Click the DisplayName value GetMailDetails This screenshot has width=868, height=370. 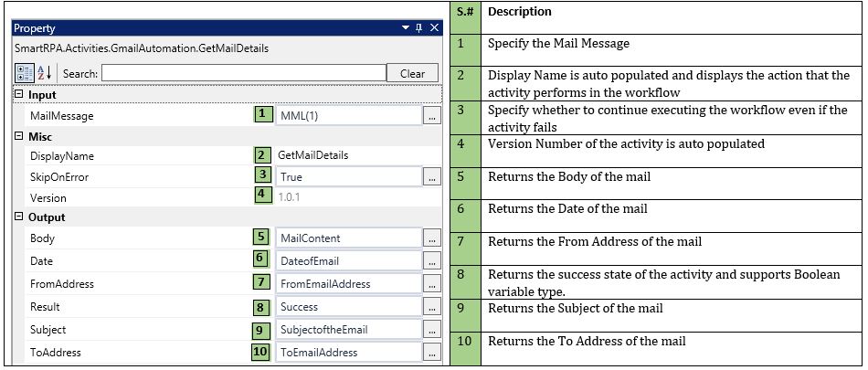[313, 155]
